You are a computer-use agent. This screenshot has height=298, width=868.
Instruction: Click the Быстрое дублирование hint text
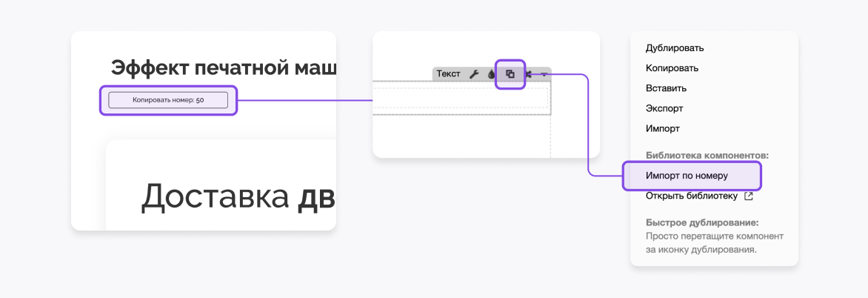pos(715,236)
